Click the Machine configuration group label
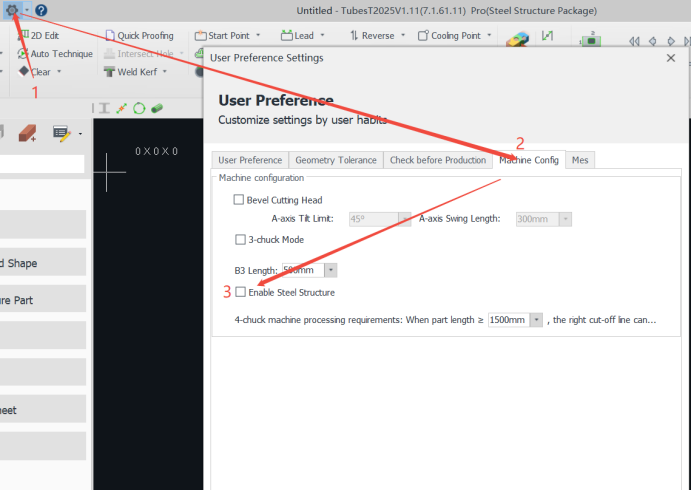 261,178
